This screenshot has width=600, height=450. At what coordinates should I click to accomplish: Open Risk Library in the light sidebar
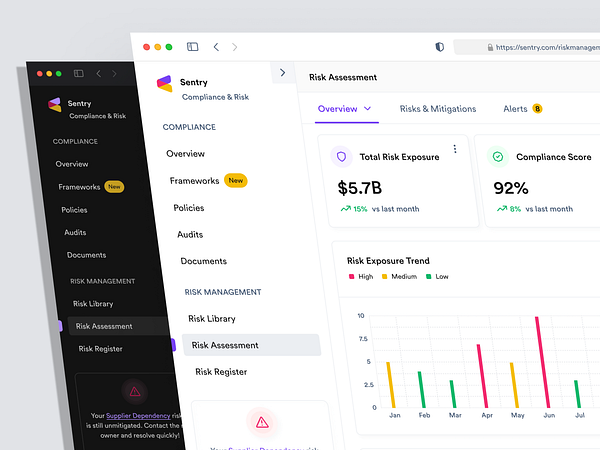(212, 319)
